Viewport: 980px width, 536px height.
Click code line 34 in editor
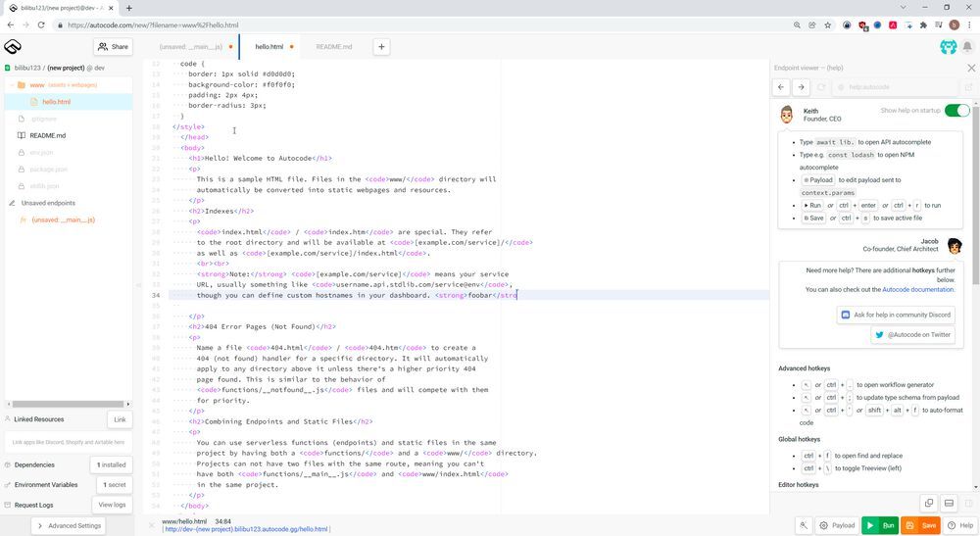pos(468,296)
